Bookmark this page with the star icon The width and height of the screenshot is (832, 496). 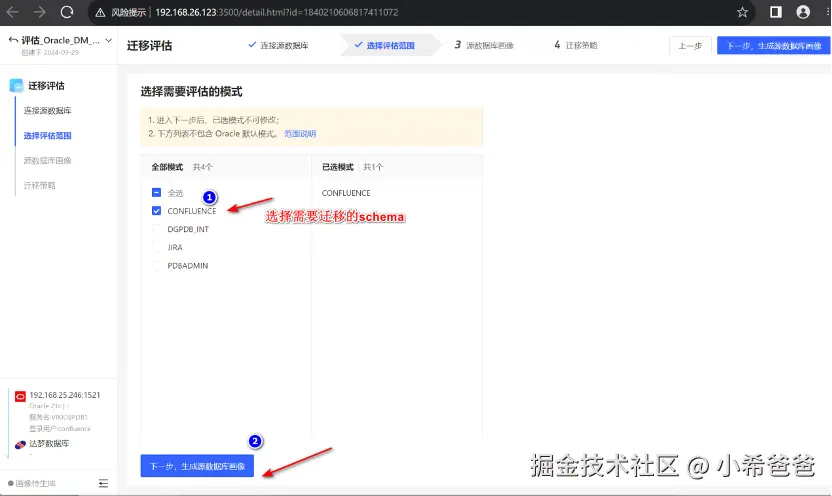(742, 12)
